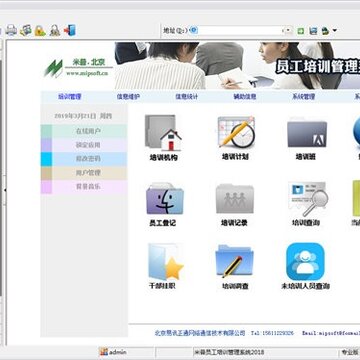Open the 培训管理 menu
The image size is (360, 360).
click(70, 97)
